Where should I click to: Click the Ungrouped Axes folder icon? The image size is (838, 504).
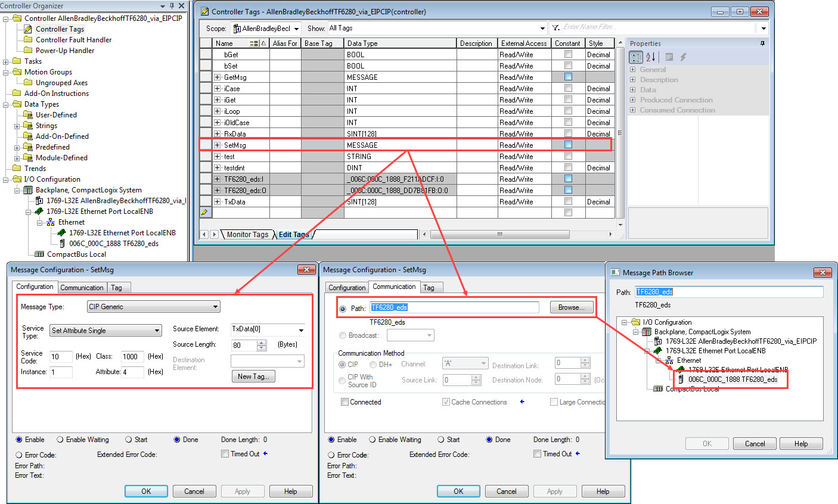point(28,82)
